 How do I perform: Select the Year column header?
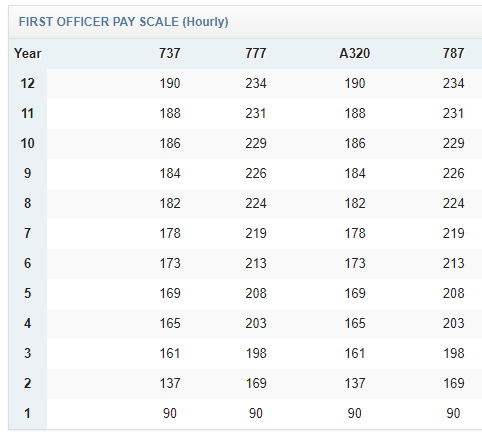coord(28,53)
